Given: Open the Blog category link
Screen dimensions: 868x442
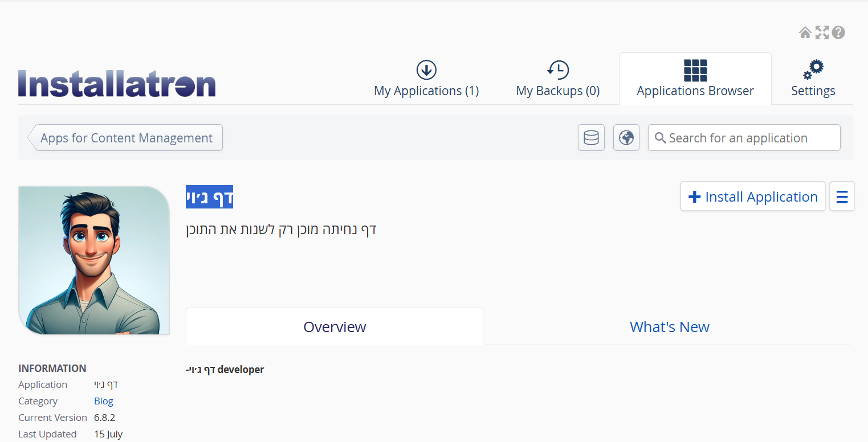Looking at the screenshot, I should click(x=104, y=401).
